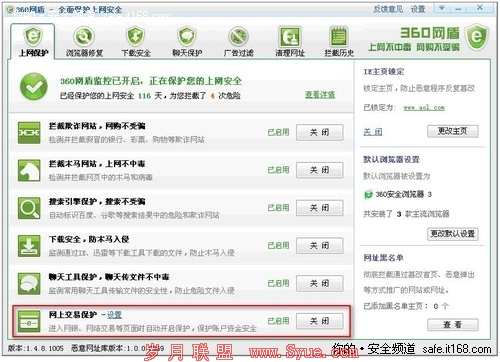The image size is (500, 362).
Task: Click 查看 button under 网址黑名单
Action: [453, 324]
